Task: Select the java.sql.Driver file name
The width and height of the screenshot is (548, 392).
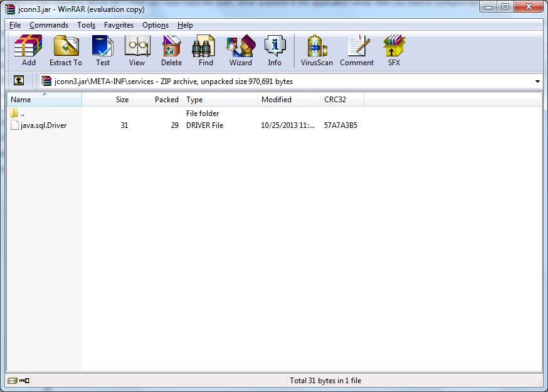Action: (44, 125)
